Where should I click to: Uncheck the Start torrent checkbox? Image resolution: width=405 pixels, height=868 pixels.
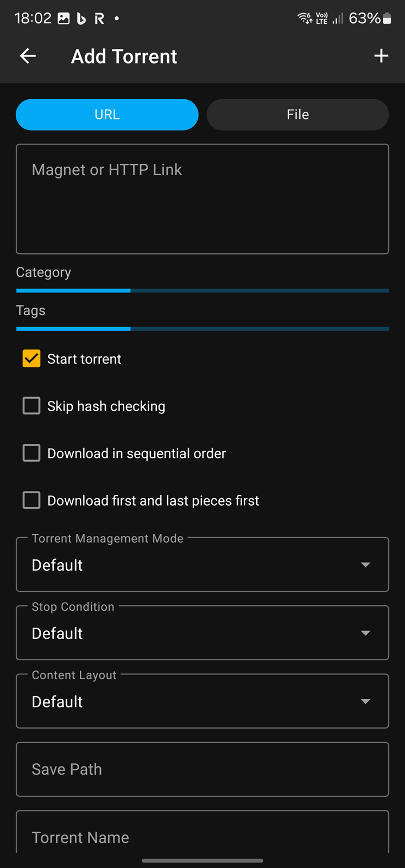31,359
